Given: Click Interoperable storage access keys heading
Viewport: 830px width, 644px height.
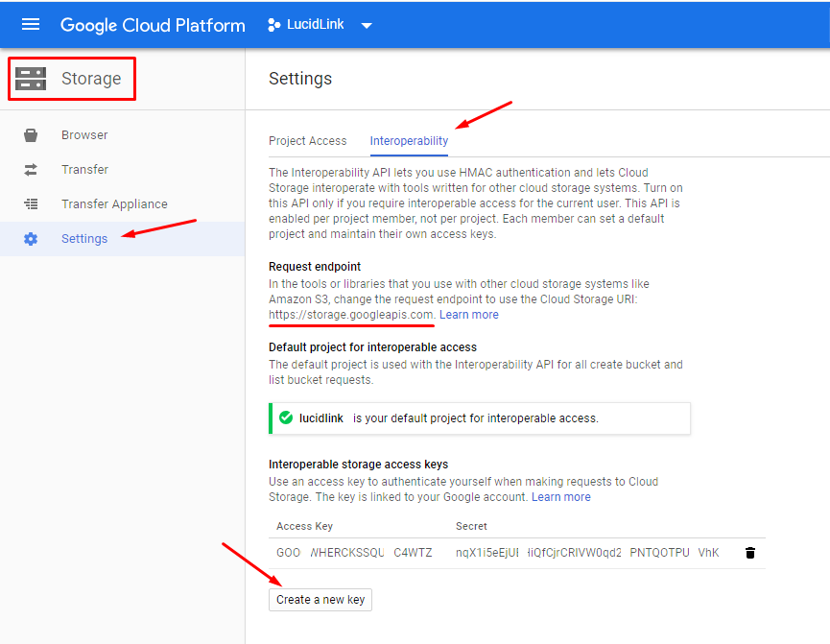Looking at the screenshot, I should click(x=358, y=465).
